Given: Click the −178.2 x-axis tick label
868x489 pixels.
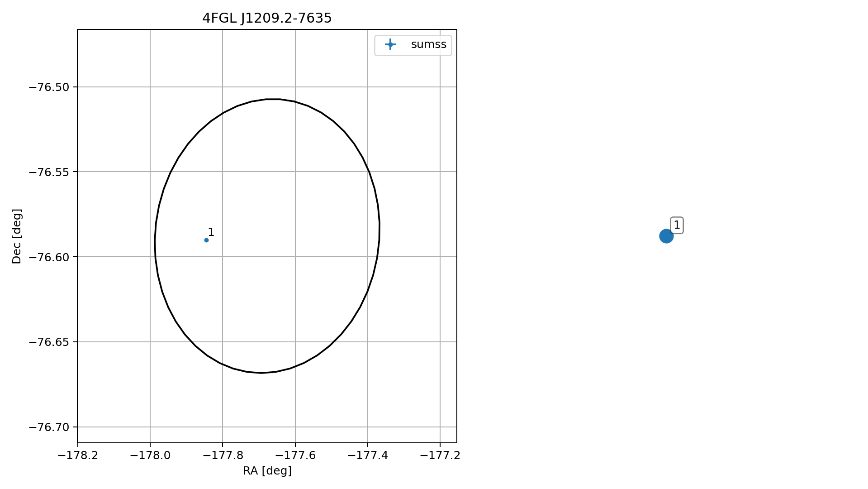Looking at the screenshot, I should tap(78, 455).
